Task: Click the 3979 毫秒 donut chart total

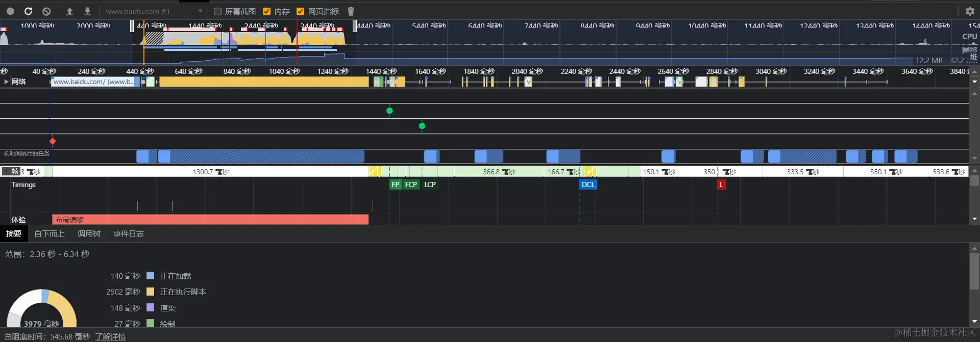Action: click(41, 324)
